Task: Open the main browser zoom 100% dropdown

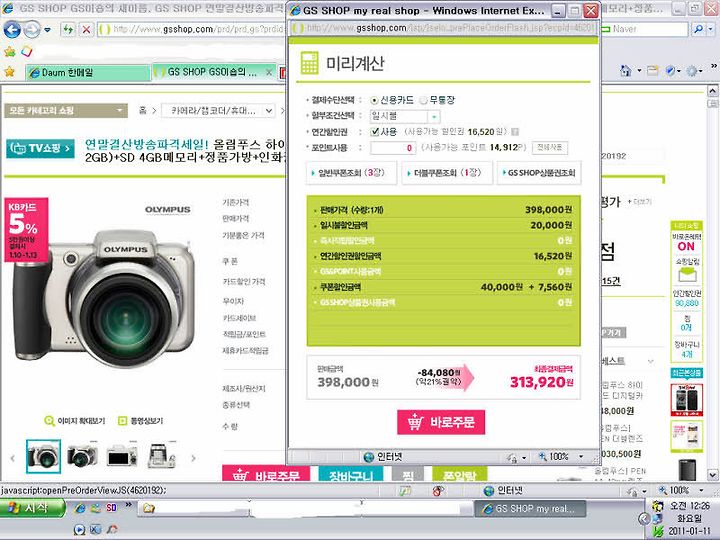Action: click(701, 491)
